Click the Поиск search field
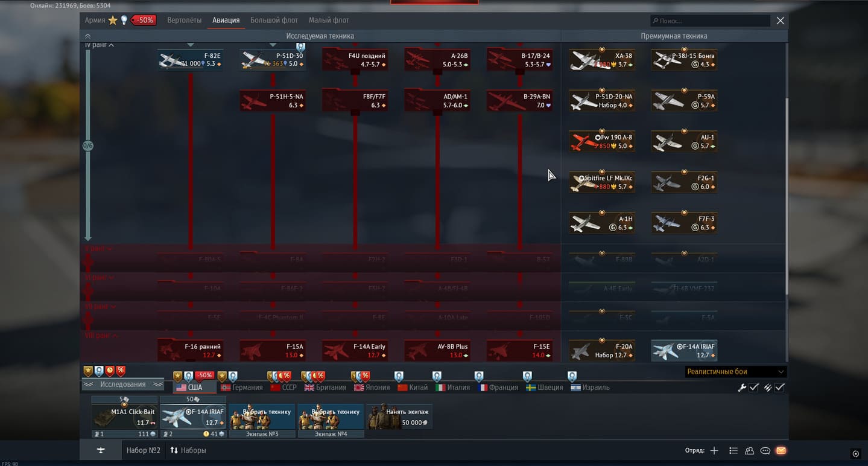The image size is (868, 466). [710, 21]
